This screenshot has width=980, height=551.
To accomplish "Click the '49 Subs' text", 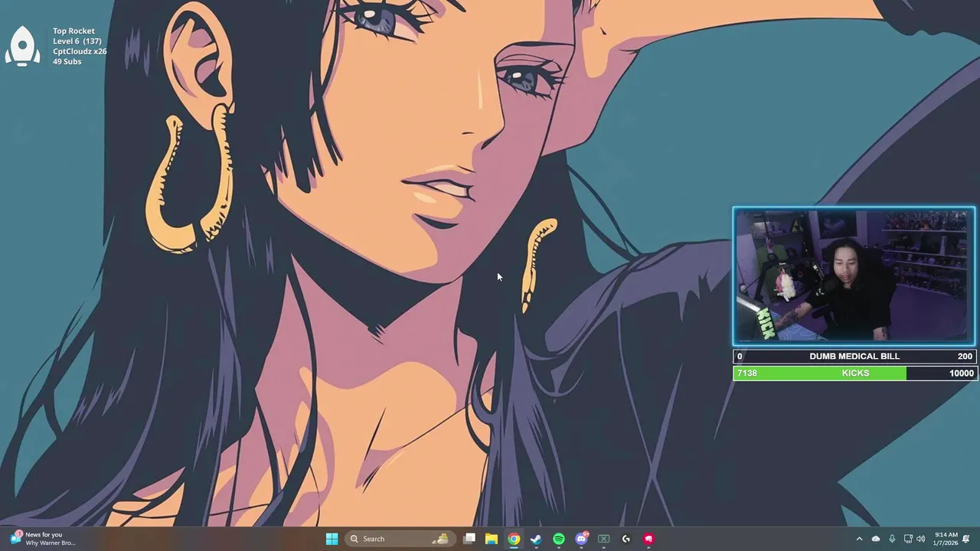I will pos(67,61).
